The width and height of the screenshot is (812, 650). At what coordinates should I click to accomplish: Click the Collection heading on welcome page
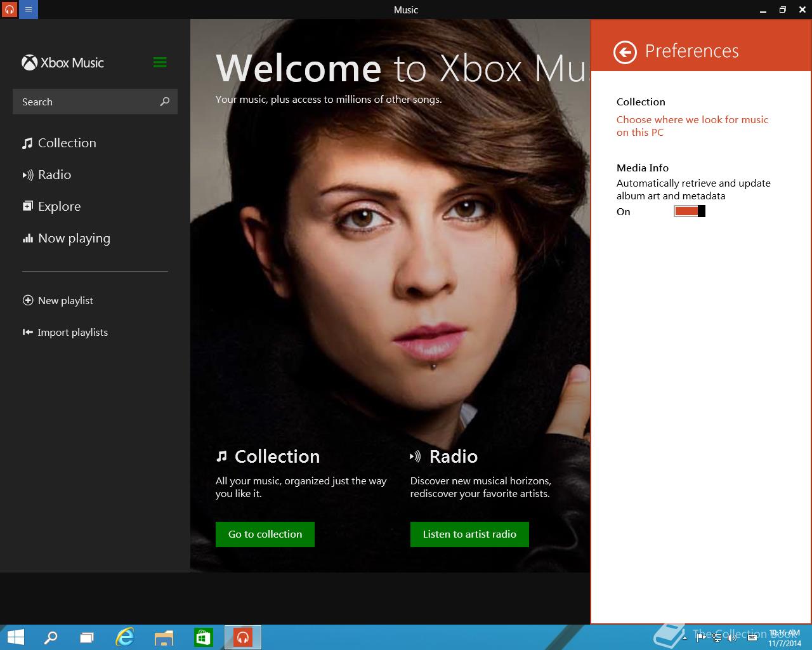tap(277, 456)
